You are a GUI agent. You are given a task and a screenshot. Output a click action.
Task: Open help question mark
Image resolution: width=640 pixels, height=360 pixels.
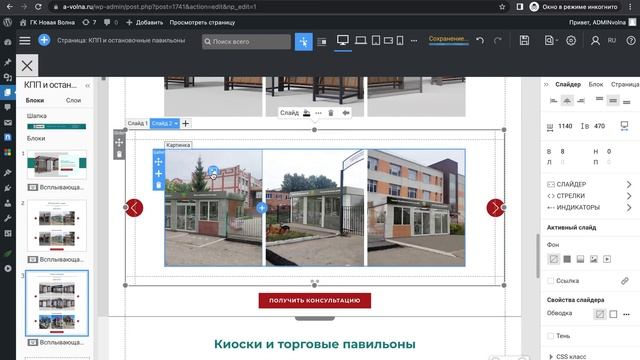[x=631, y=40]
